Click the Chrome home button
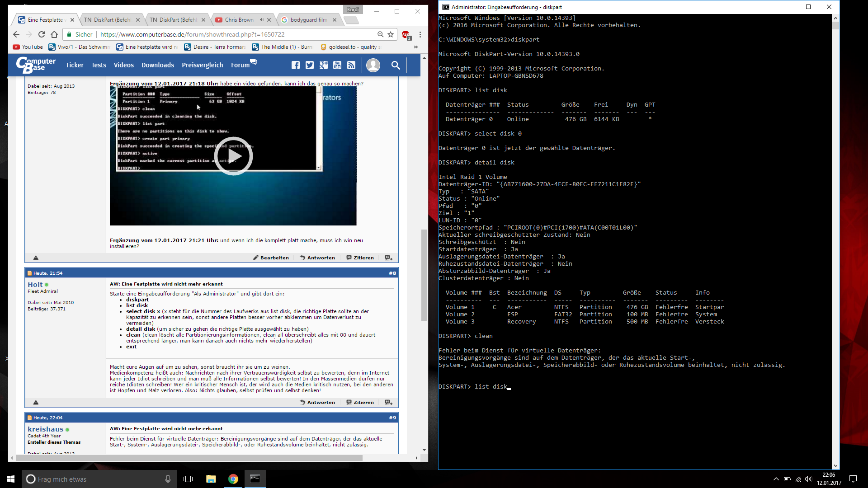868x488 pixels. coord(54,34)
